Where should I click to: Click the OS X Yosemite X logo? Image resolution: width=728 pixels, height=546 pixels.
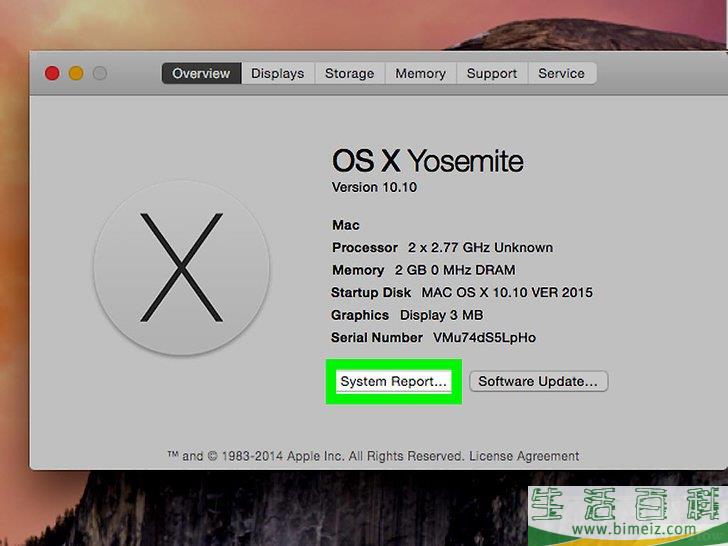(181, 267)
